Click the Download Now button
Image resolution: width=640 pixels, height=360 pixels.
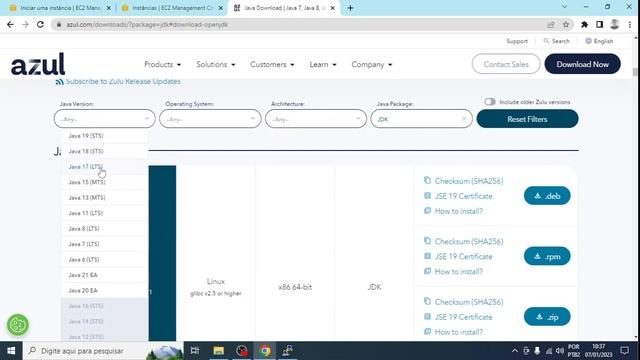pyautogui.click(x=582, y=64)
